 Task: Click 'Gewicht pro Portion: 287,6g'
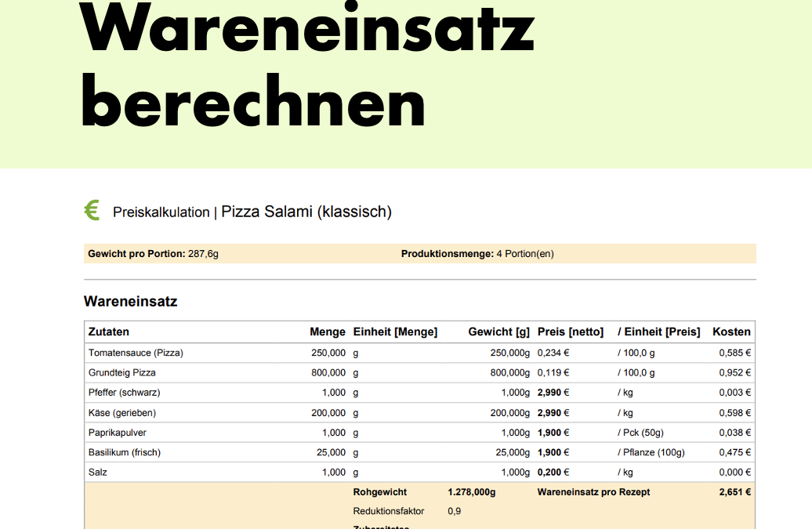154,254
